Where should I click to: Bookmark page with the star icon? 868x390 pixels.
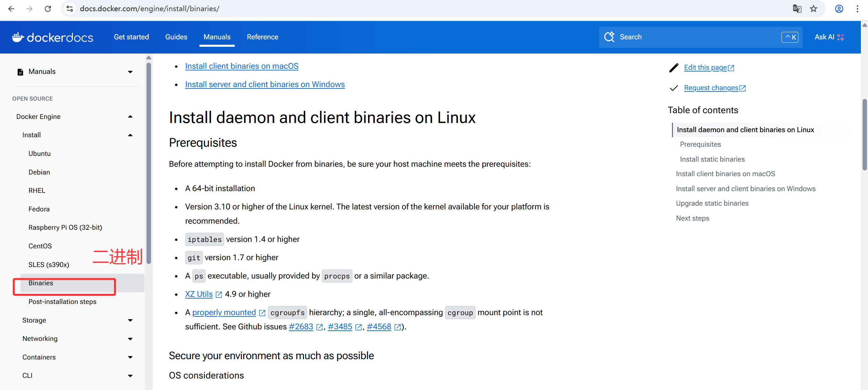813,9
